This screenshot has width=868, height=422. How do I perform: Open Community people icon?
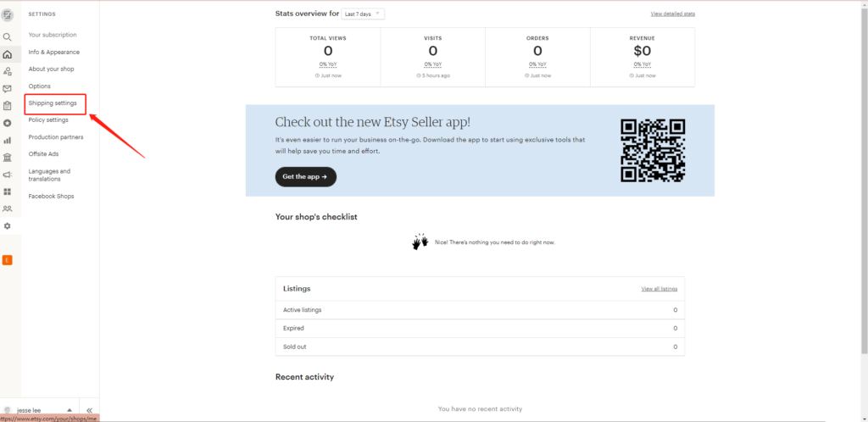7,209
